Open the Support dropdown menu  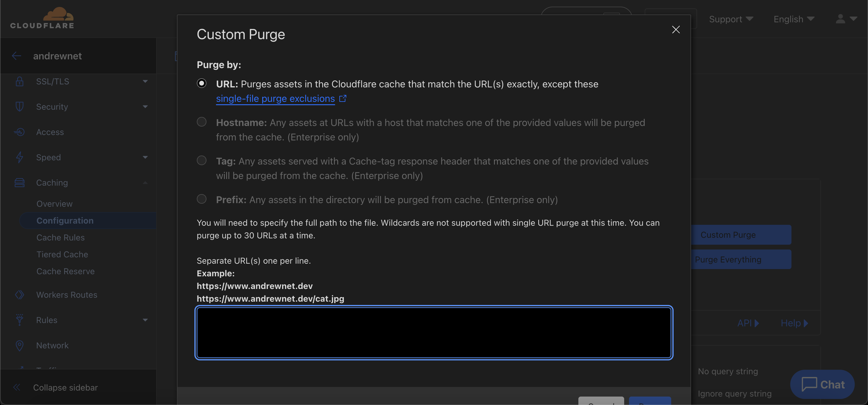coord(731,19)
